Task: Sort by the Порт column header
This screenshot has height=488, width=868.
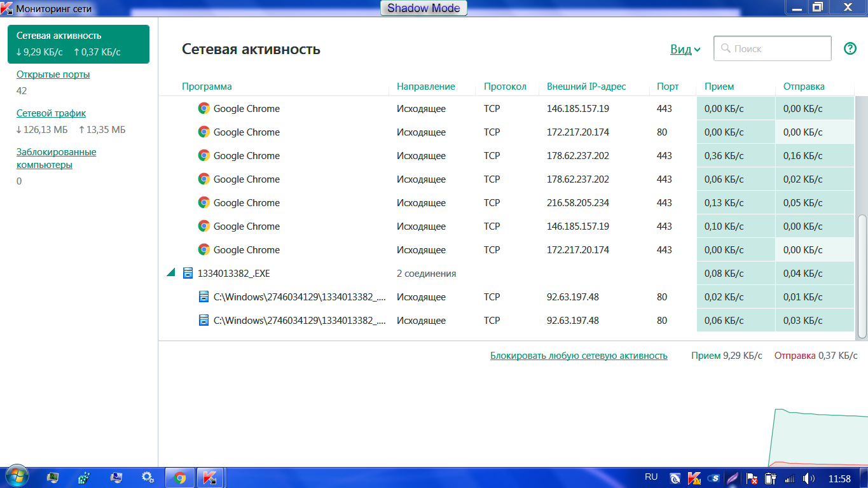Action: click(668, 87)
